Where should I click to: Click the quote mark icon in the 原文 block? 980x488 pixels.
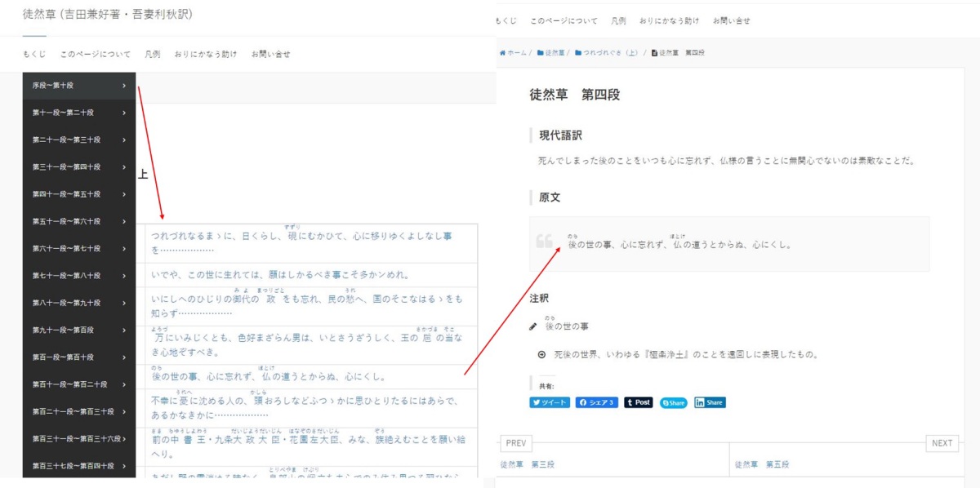pos(544,241)
